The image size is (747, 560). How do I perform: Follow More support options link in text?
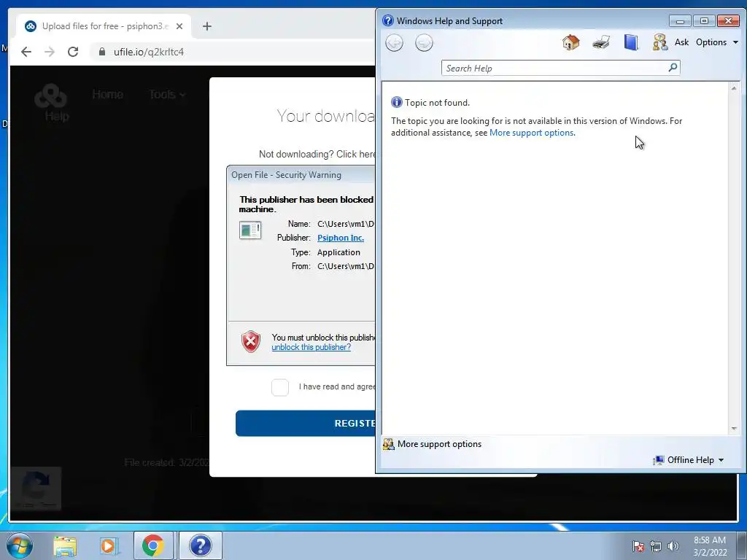pos(531,133)
